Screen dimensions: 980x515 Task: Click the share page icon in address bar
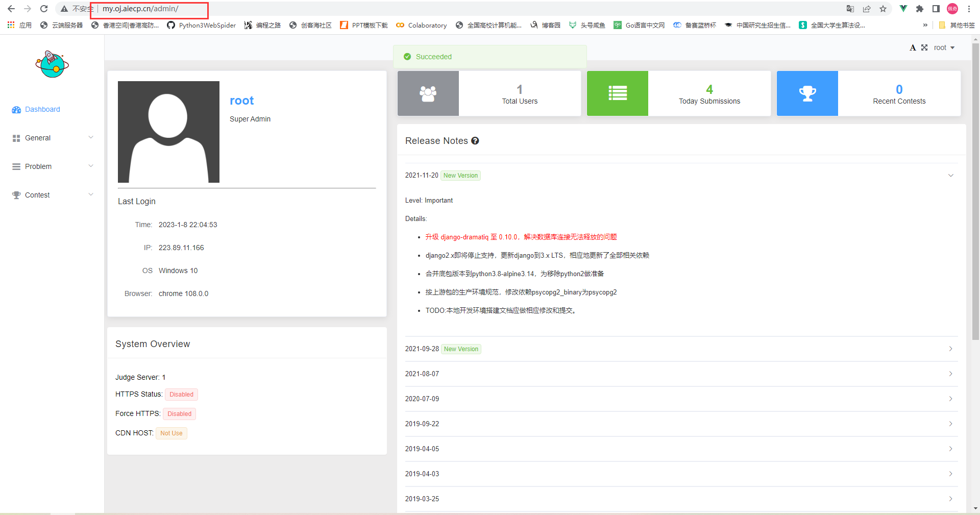(867, 9)
